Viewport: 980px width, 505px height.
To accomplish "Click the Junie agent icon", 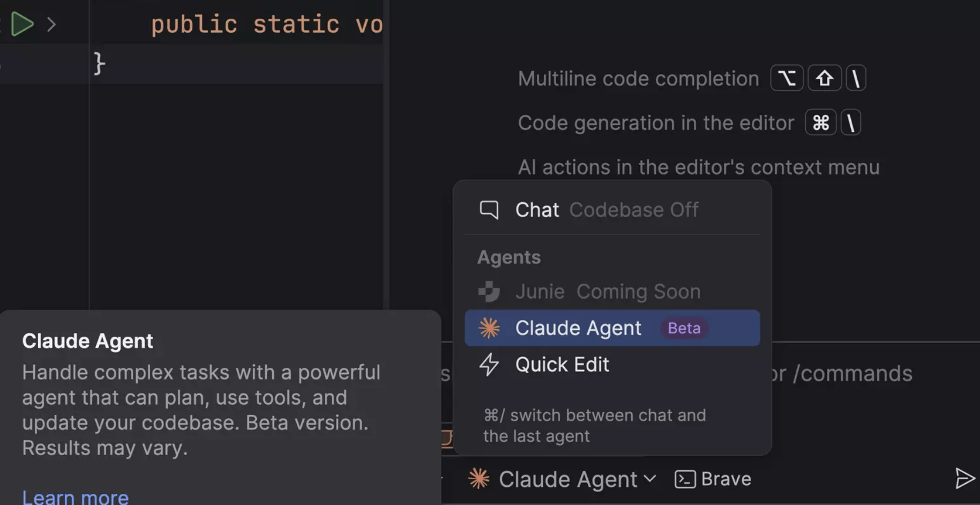I will [x=488, y=292].
